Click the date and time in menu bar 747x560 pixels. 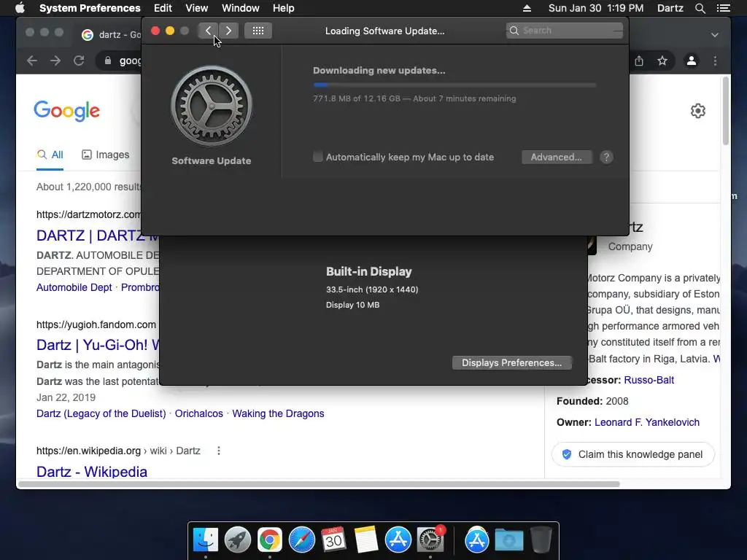click(x=595, y=8)
